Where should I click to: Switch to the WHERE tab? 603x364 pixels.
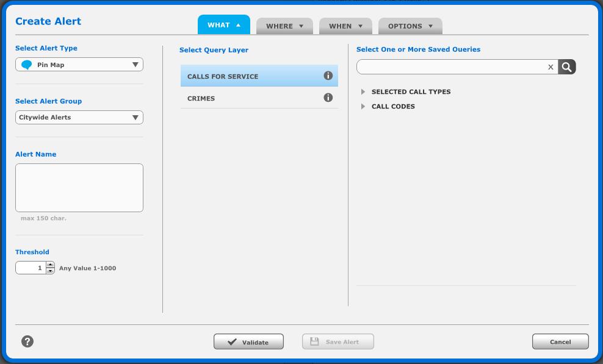284,26
